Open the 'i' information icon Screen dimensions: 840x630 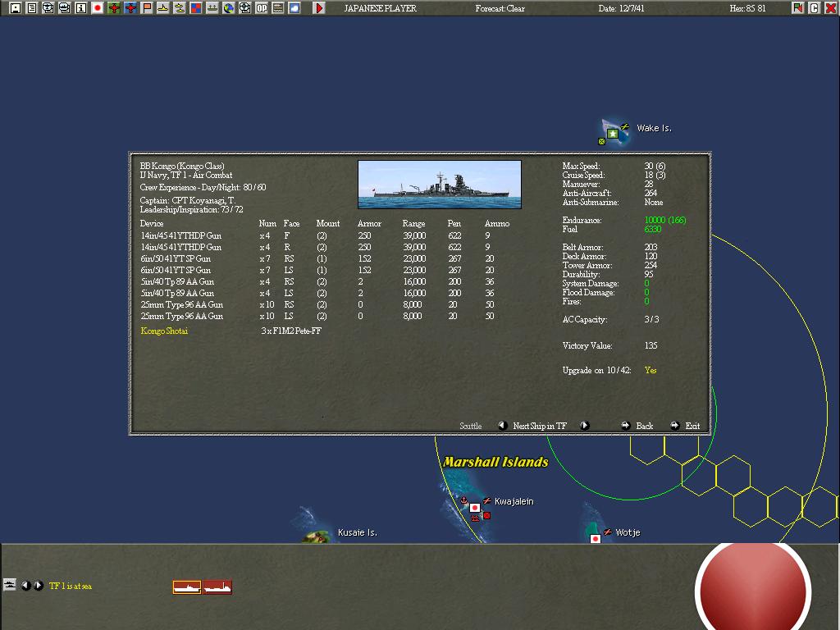81,8
